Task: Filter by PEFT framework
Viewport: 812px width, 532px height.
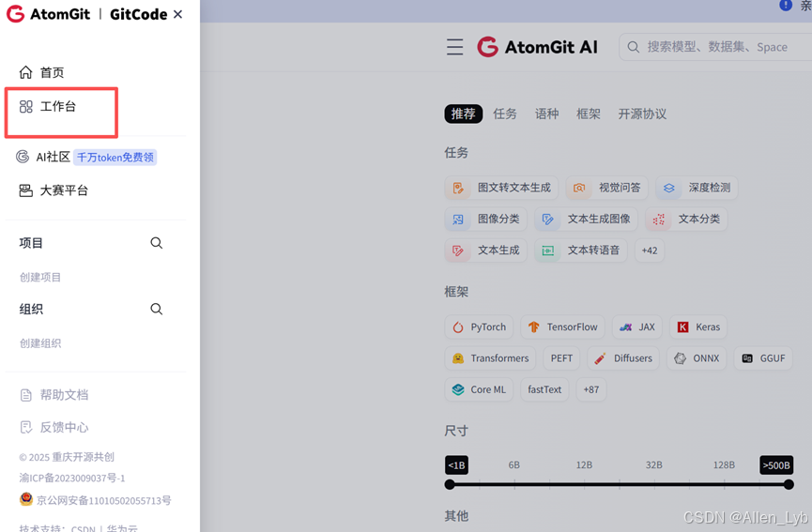Action: click(x=561, y=358)
